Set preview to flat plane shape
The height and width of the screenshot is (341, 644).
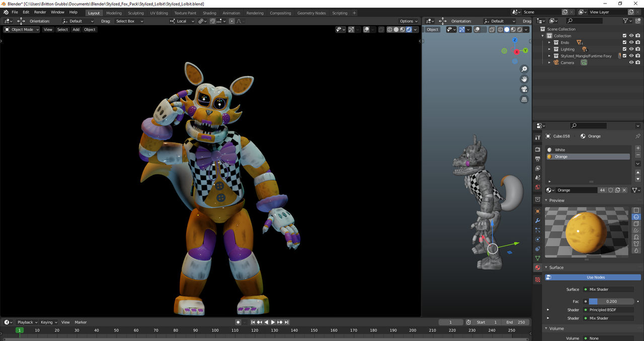click(x=636, y=210)
